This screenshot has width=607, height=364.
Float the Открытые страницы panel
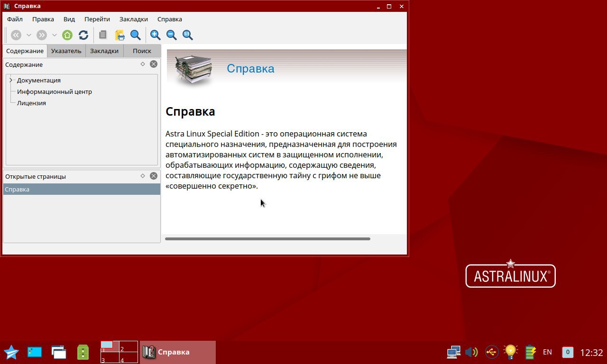143,176
